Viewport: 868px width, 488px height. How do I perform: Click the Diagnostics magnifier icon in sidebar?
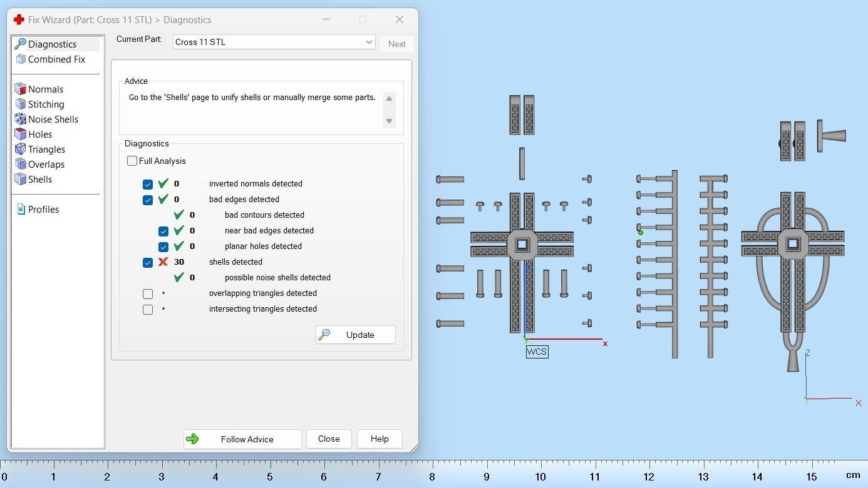pos(20,44)
